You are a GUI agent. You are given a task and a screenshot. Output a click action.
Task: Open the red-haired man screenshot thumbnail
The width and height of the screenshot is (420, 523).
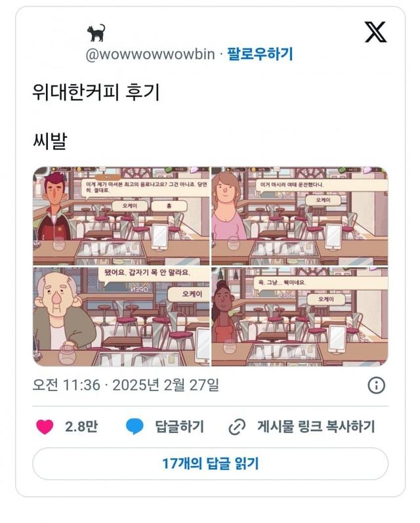pyautogui.click(x=121, y=216)
